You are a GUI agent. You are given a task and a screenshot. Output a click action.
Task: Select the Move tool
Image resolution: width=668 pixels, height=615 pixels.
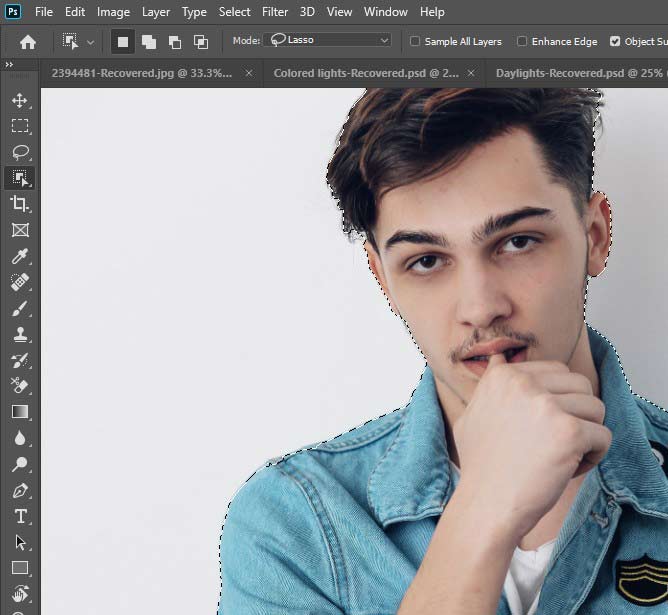tap(20, 101)
